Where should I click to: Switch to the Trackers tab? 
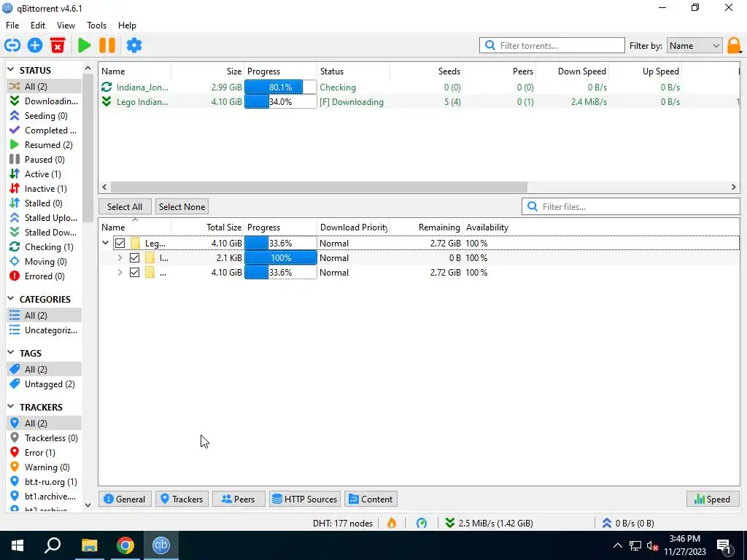pos(182,499)
